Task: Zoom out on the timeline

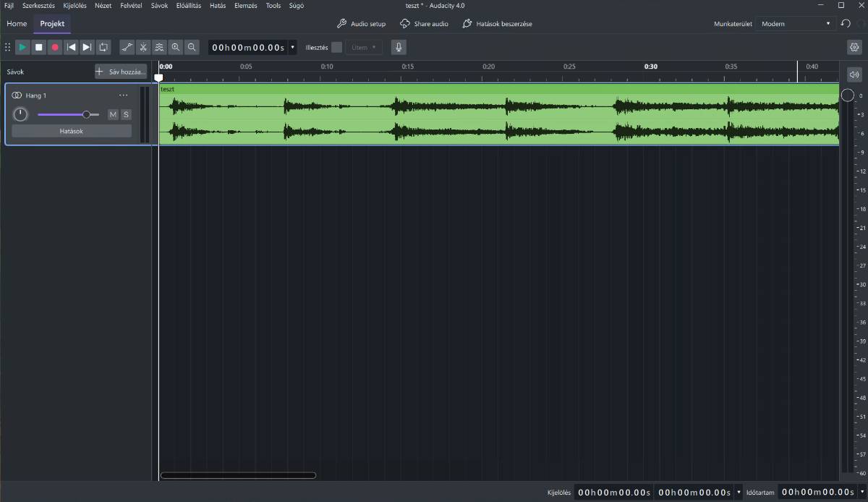Action: click(192, 47)
